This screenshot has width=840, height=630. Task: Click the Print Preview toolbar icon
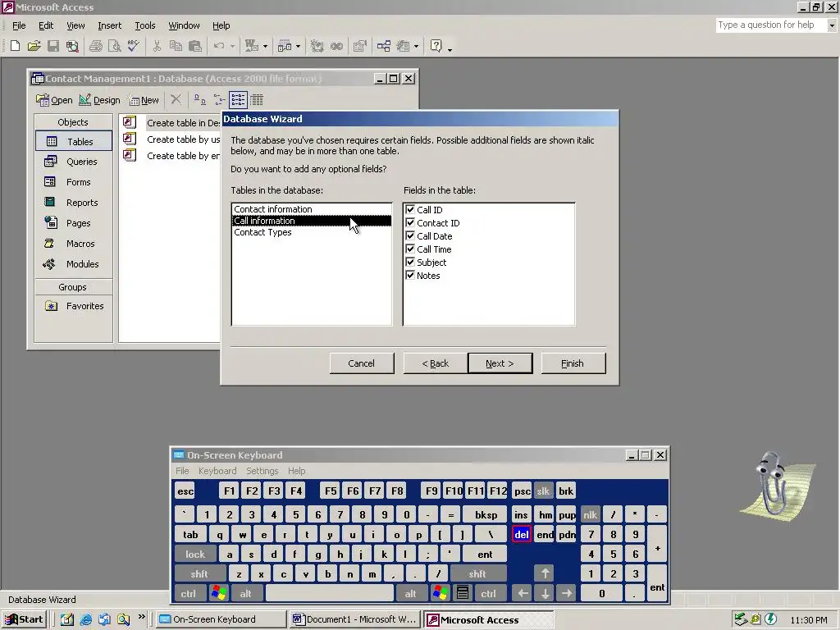tap(114, 46)
